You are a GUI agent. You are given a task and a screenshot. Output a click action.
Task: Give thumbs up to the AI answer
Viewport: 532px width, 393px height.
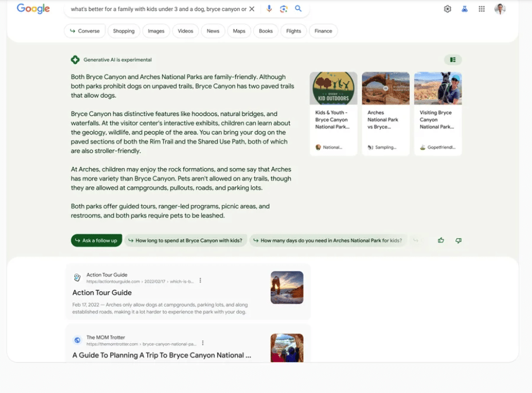click(x=441, y=240)
